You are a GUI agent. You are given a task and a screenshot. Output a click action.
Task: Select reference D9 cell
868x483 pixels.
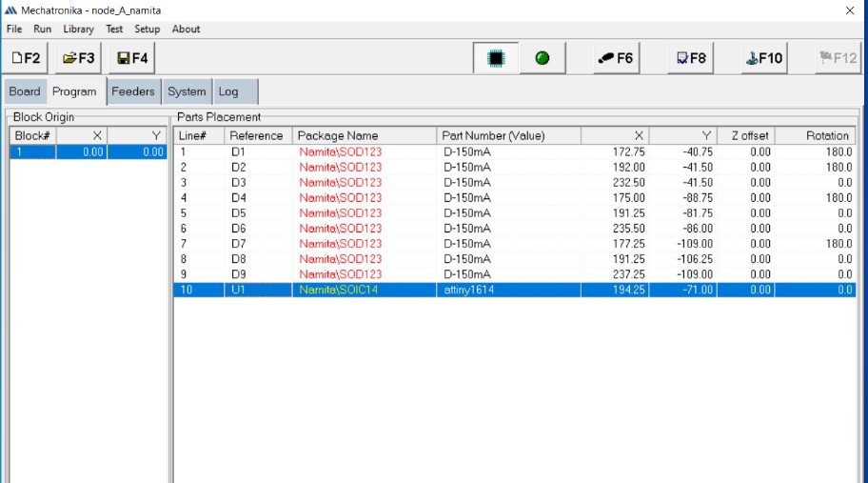[258, 274]
